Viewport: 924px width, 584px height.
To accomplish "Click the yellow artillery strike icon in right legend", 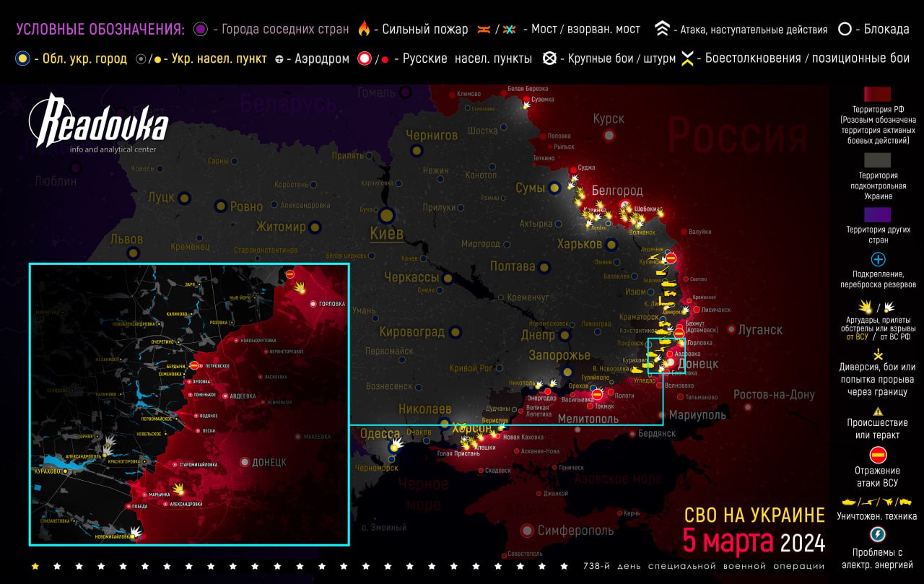I will pyautogui.click(x=864, y=307).
